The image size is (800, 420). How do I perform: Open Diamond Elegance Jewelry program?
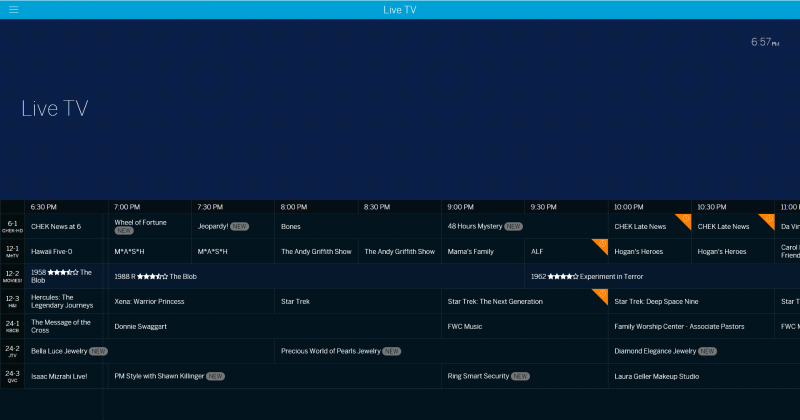pyautogui.click(x=704, y=351)
